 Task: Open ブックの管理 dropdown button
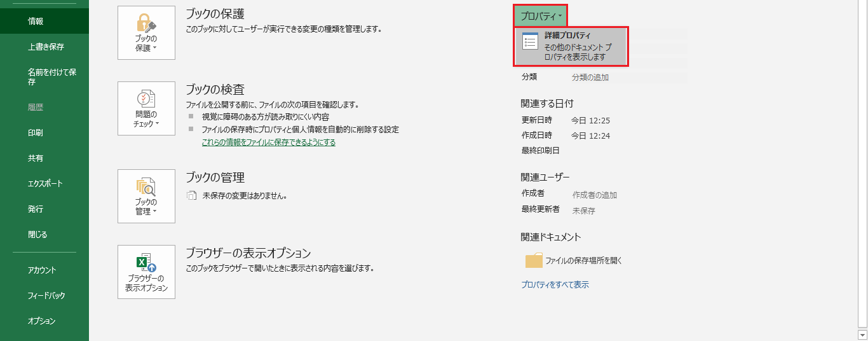point(146,196)
